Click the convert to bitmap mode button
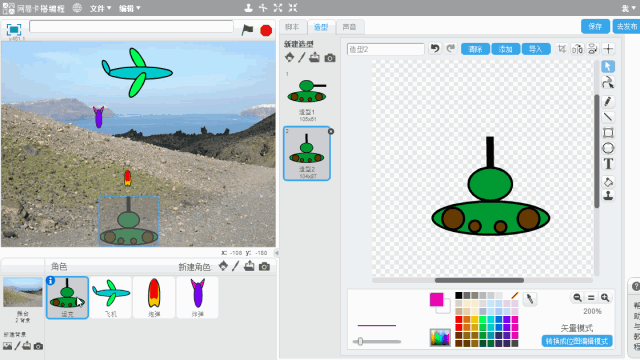 coord(577,341)
